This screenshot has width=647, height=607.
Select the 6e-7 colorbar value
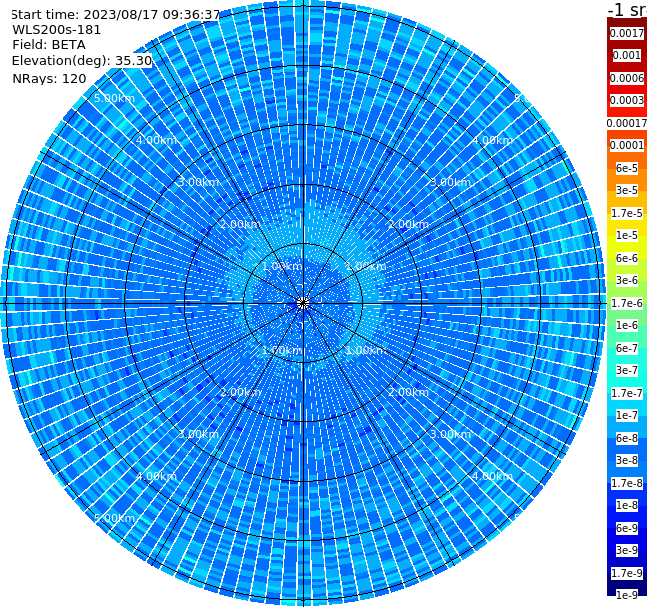pyautogui.click(x=627, y=348)
